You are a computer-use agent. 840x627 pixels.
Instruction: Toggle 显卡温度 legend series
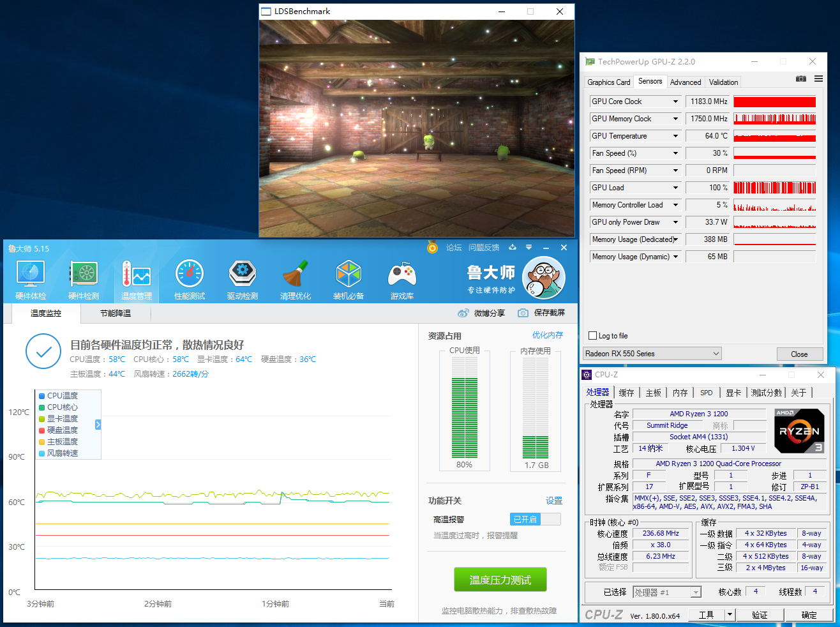click(x=58, y=419)
